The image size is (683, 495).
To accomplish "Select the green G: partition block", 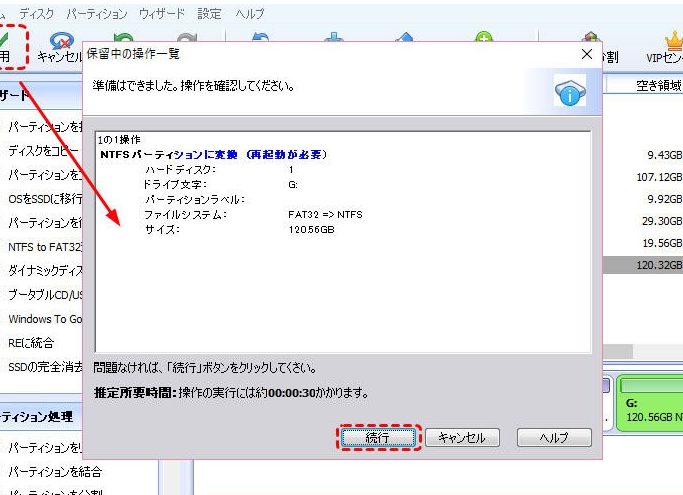I will coord(651,401).
